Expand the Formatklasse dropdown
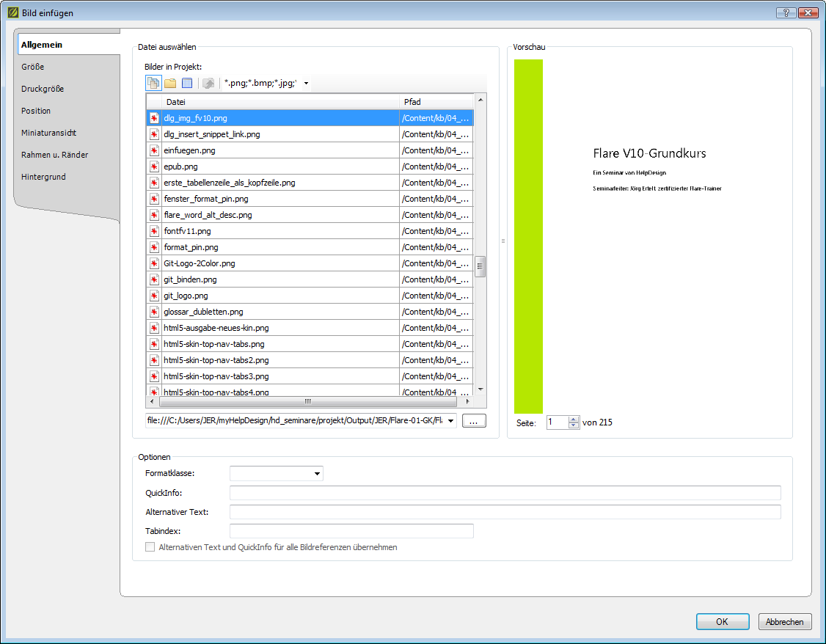This screenshot has height=644, width=826. (317, 474)
